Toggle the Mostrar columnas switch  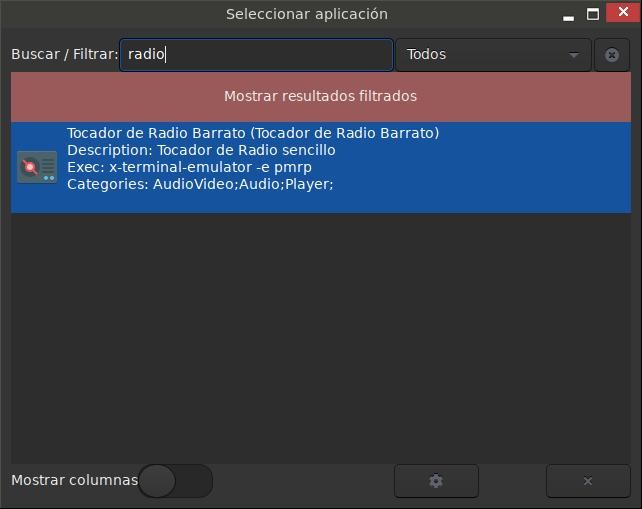pyautogui.click(x=175, y=481)
